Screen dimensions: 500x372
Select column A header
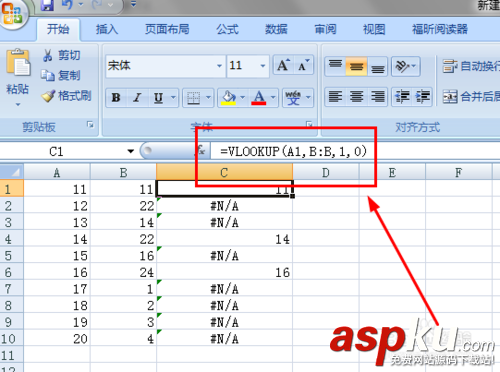point(57,172)
